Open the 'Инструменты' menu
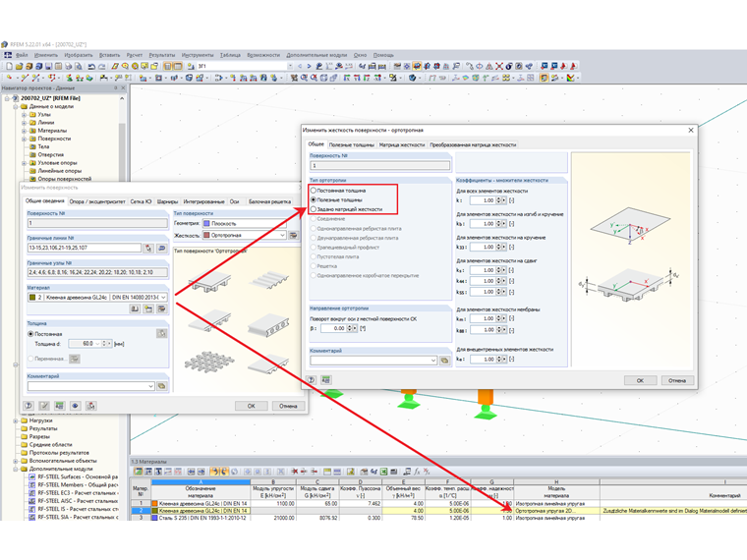 (198, 55)
